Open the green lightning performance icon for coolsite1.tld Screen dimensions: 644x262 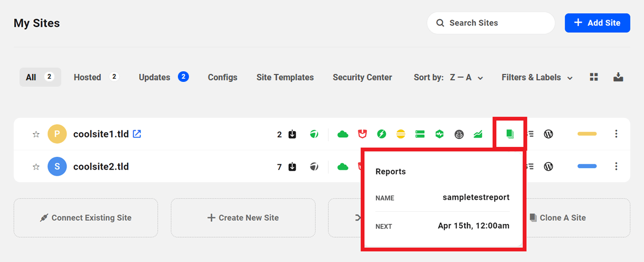(x=382, y=134)
